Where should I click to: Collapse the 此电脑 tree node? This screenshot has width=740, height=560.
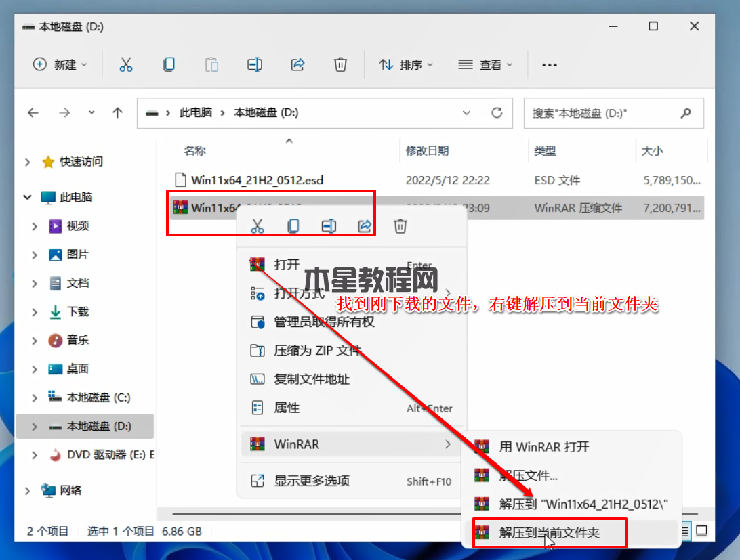[x=27, y=197]
